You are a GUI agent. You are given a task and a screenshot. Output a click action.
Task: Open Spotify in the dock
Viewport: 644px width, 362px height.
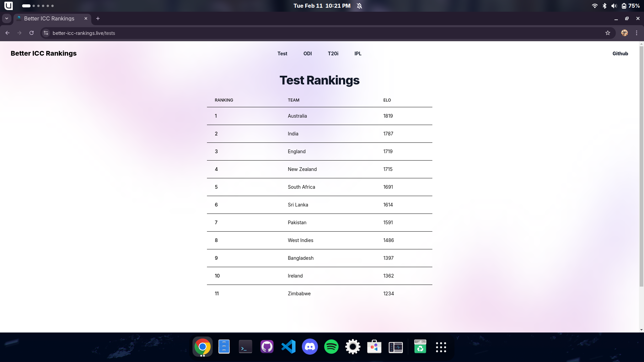tap(331, 347)
